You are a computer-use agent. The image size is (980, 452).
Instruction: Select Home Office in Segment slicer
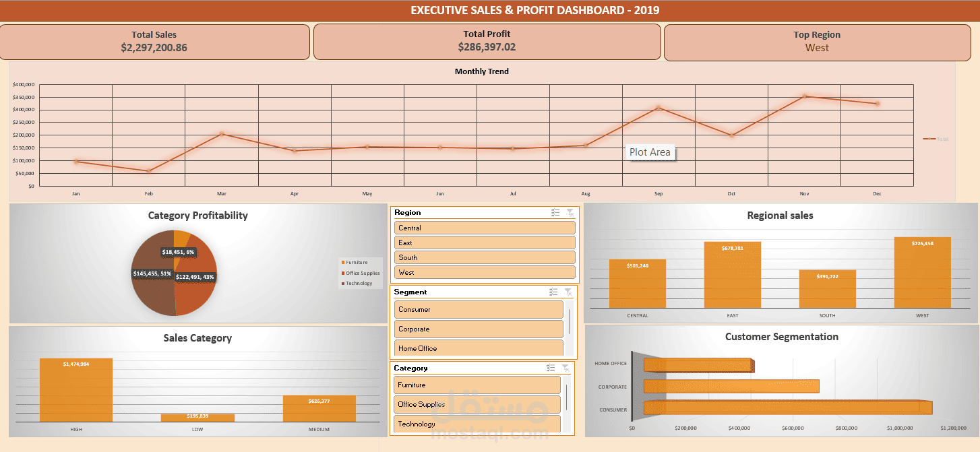click(479, 348)
